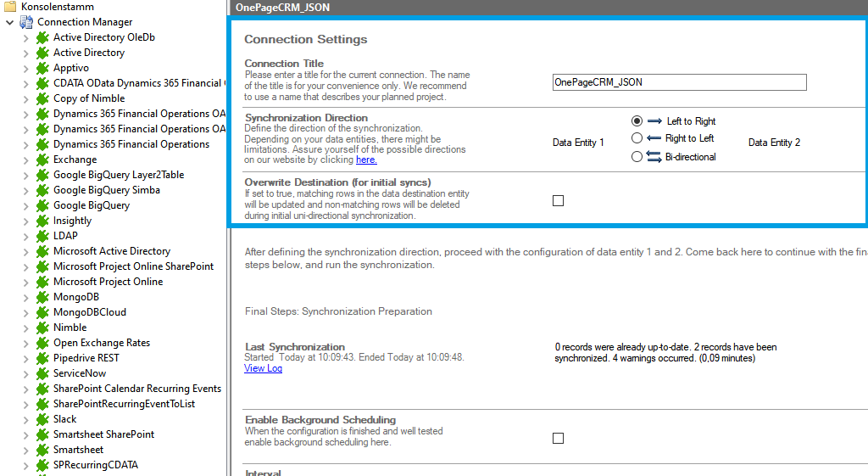Click the Connection Manager node icon
The height and width of the screenshot is (476, 868).
pyautogui.click(x=26, y=22)
